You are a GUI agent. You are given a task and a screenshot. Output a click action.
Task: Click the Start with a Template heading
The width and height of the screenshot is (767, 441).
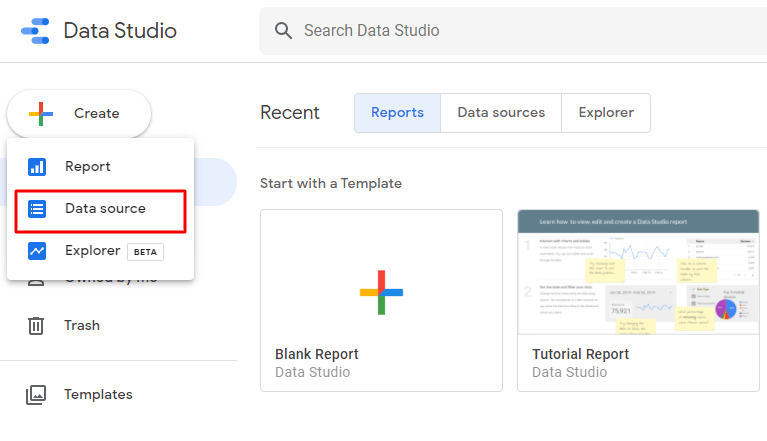331,183
